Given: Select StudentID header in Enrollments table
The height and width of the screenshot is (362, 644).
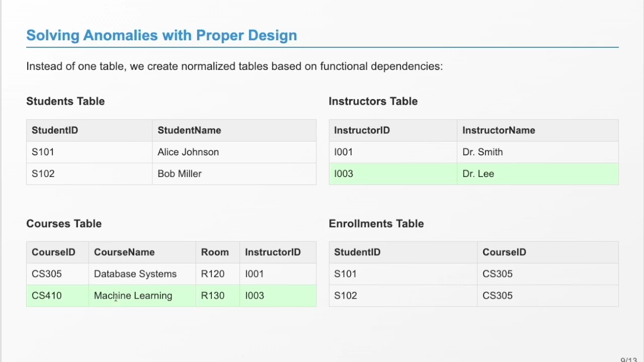Looking at the screenshot, I should coord(403,252).
